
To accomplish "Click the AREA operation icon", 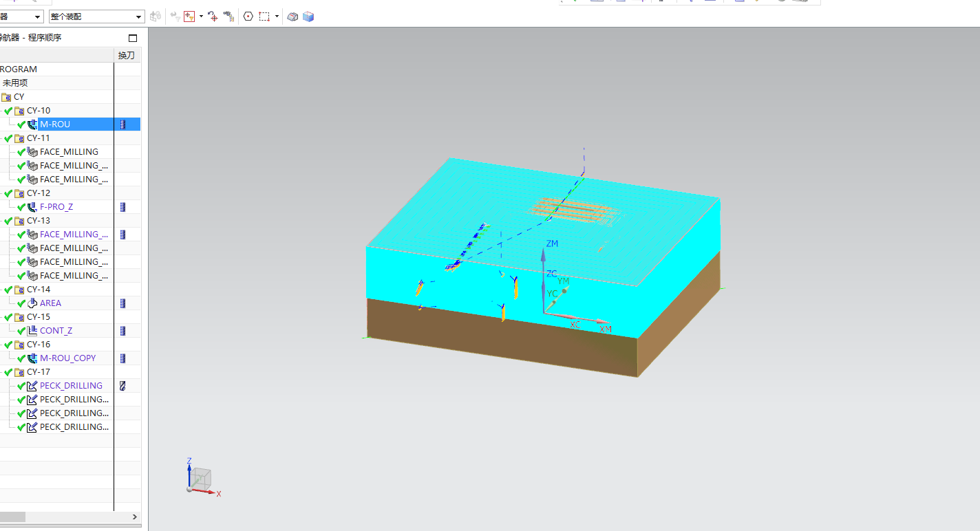I will pyautogui.click(x=32, y=303).
